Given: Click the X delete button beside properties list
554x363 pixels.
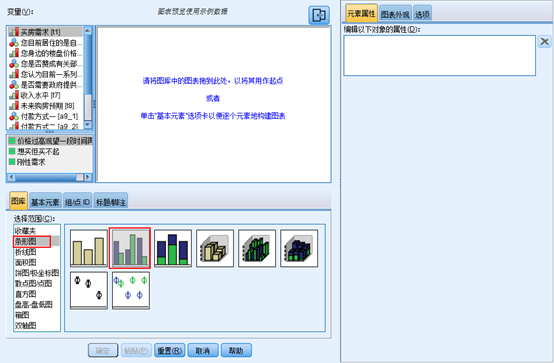Looking at the screenshot, I should 544,42.
